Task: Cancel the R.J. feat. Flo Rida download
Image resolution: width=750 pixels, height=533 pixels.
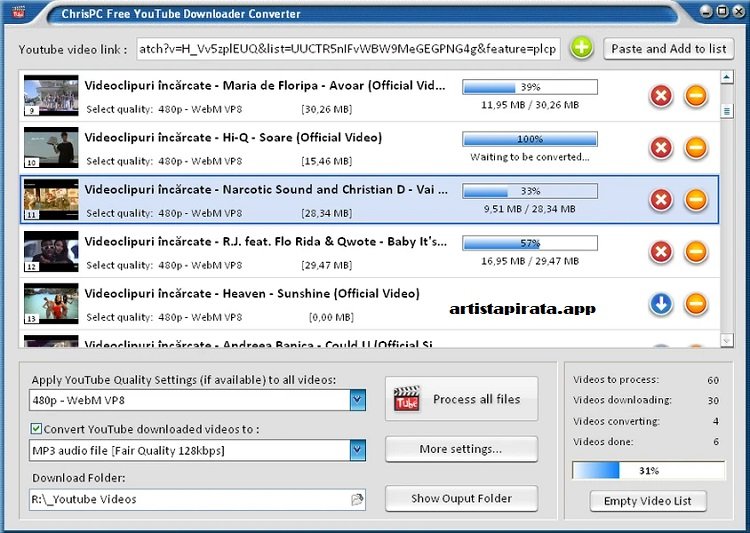Action: [661, 252]
